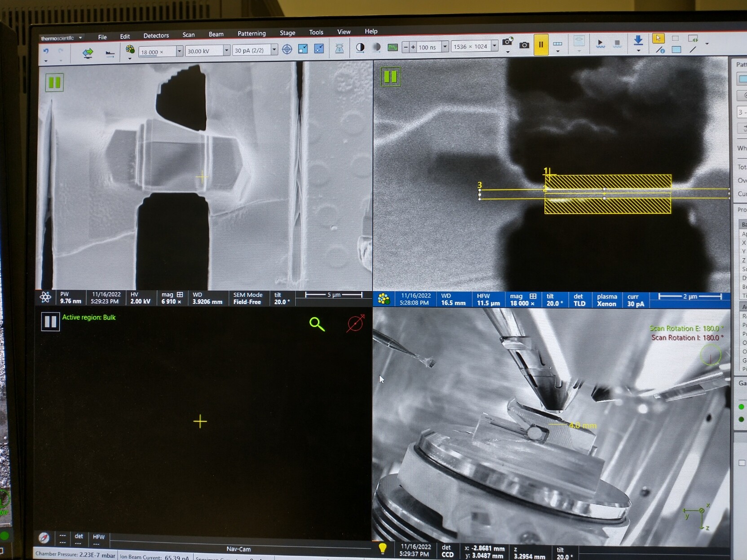Open dropdown arrow below beam selection icon

point(130,58)
